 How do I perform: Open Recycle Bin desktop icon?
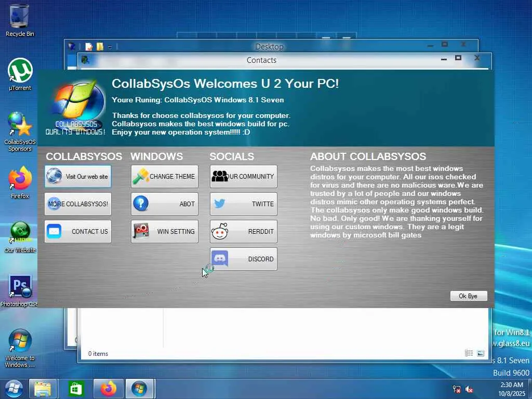(x=20, y=20)
